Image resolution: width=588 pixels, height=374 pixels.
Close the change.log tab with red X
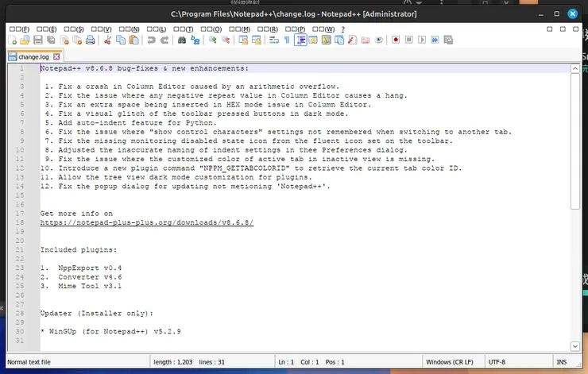56,56
